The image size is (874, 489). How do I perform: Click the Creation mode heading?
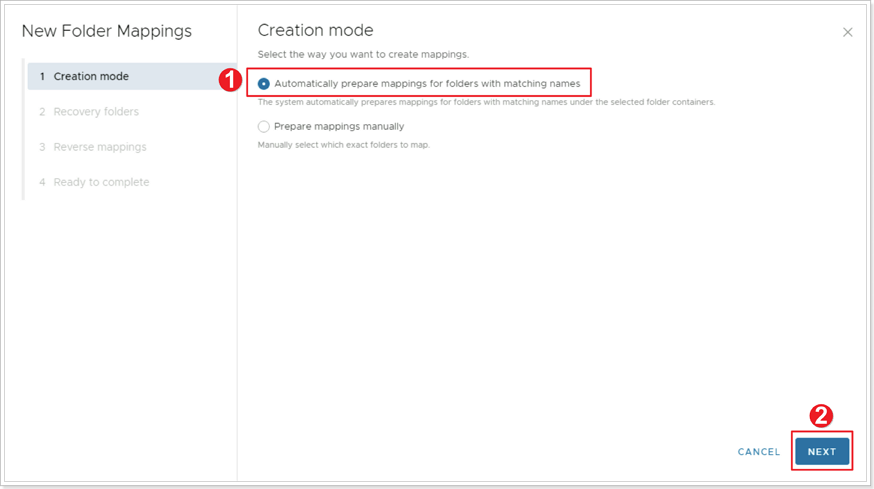coord(315,30)
